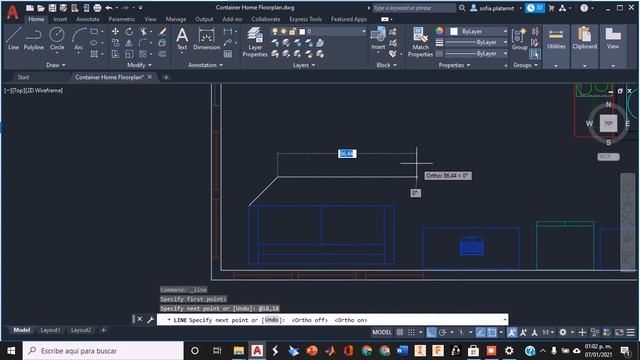This screenshot has width=640, height=360.
Task: Expand the Draw panel
Action: [x=56, y=65]
